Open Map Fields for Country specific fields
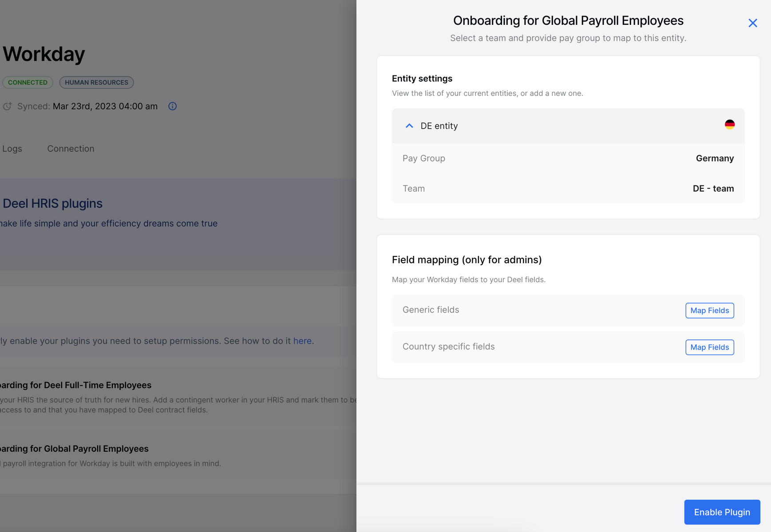771x532 pixels. [x=709, y=347]
